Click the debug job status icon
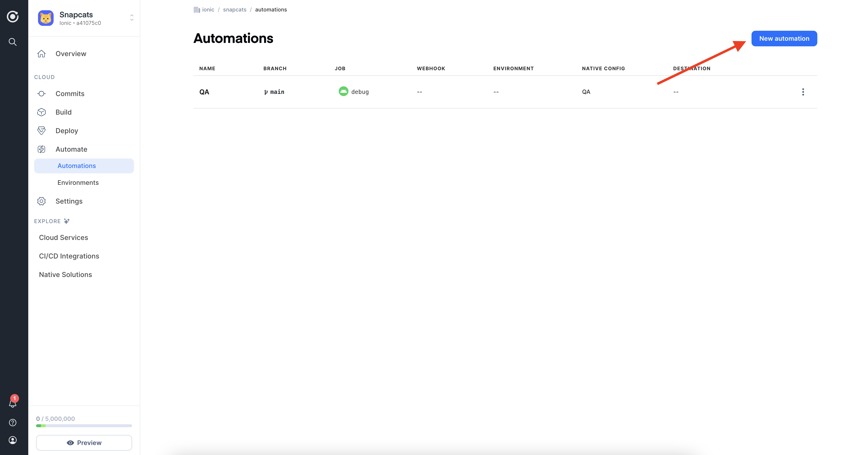The height and width of the screenshot is (455, 868). click(343, 91)
